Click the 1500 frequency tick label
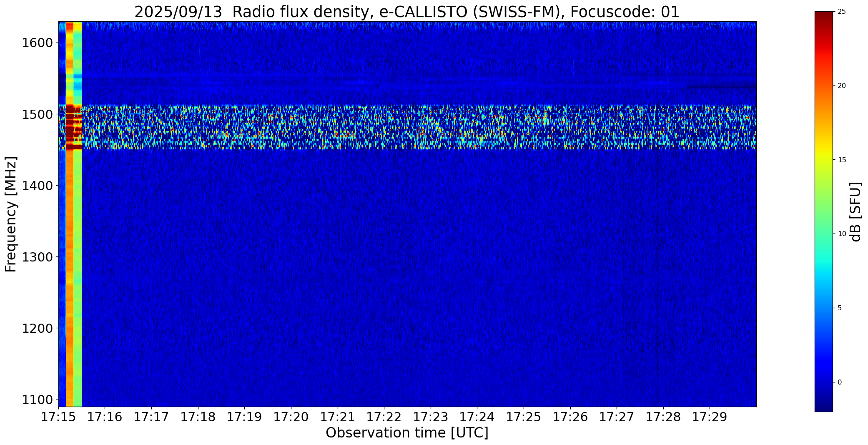This screenshot has height=445, width=868. 37,114
